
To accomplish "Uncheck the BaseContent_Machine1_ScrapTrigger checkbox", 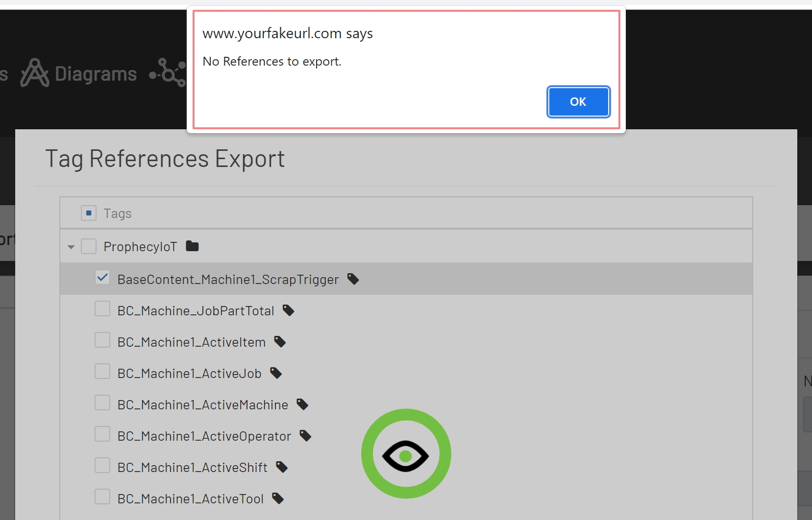I will [x=102, y=278].
